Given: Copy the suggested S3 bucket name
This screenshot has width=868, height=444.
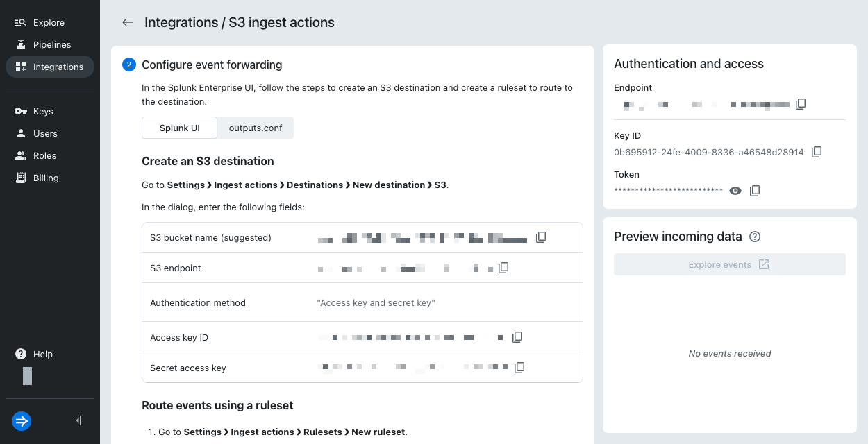Looking at the screenshot, I should click(x=541, y=237).
